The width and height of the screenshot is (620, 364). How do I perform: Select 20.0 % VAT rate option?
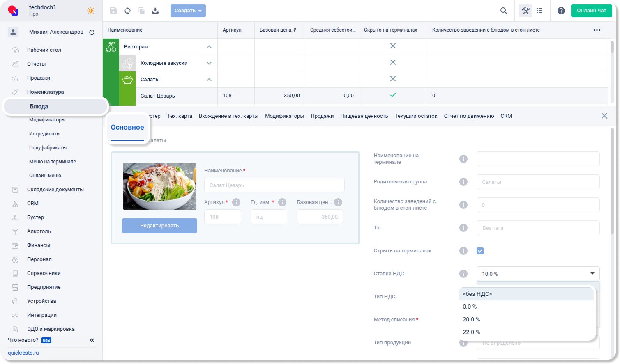pos(471,319)
